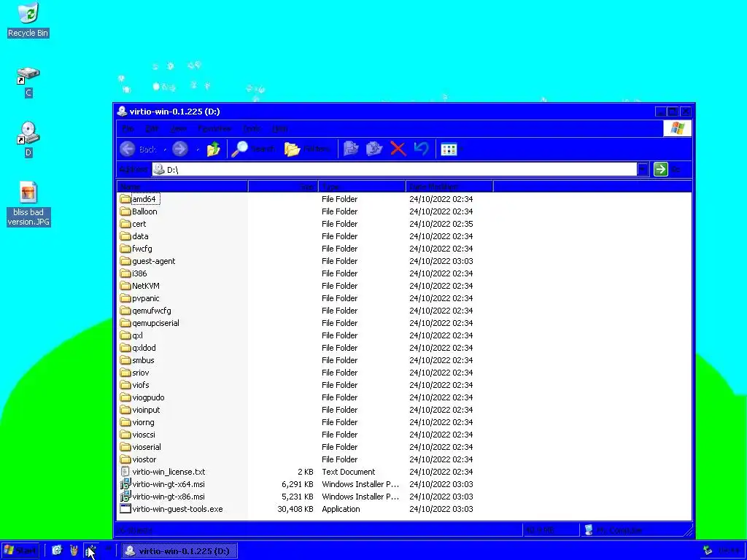Select the qemufwcfg folder name

click(152, 311)
